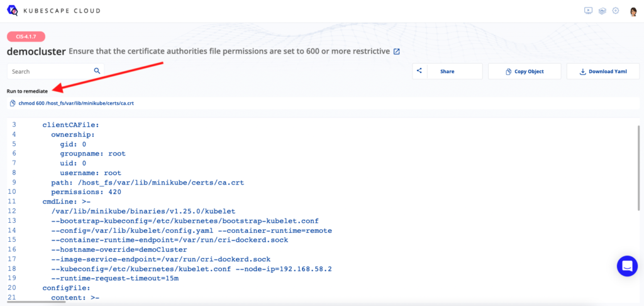This screenshot has height=306, width=644.
Task: Click the kubelet binary path line 12
Action: pyautogui.click(x=143, y=211)
